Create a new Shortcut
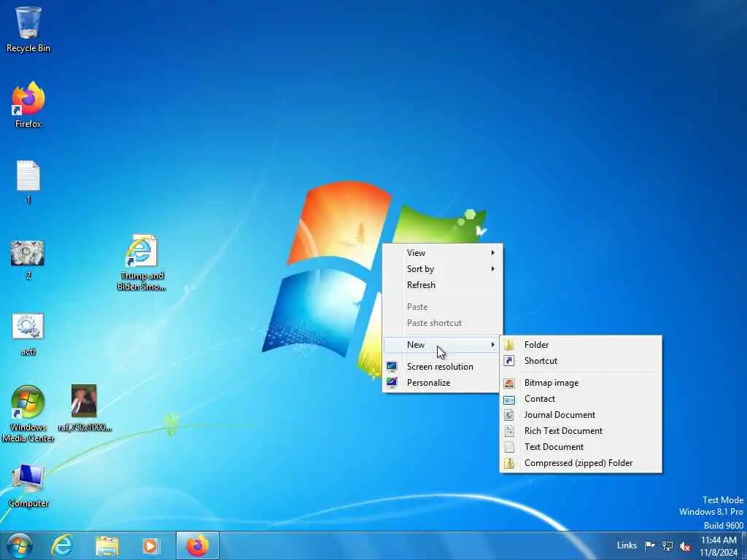The height and width of the screenshot is (560, 747). pos(581,361)
